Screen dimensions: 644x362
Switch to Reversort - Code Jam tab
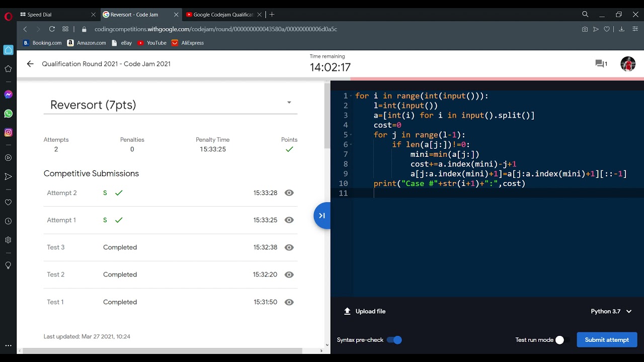point(141,15)
